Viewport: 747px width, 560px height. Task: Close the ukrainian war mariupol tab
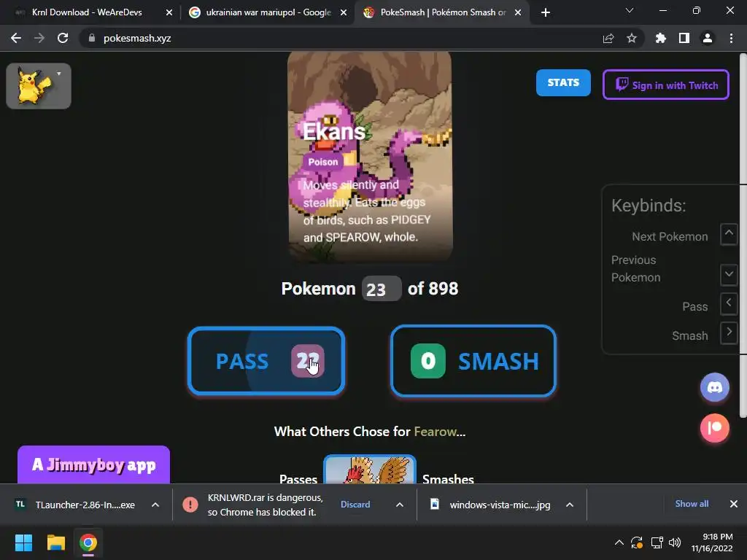click(x=344, y=12)
